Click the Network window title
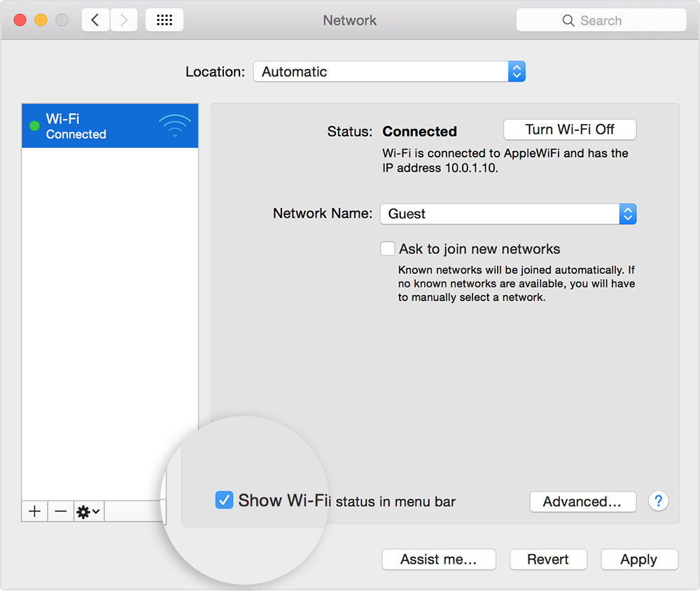Screen dimensions: 700x591 349,20
